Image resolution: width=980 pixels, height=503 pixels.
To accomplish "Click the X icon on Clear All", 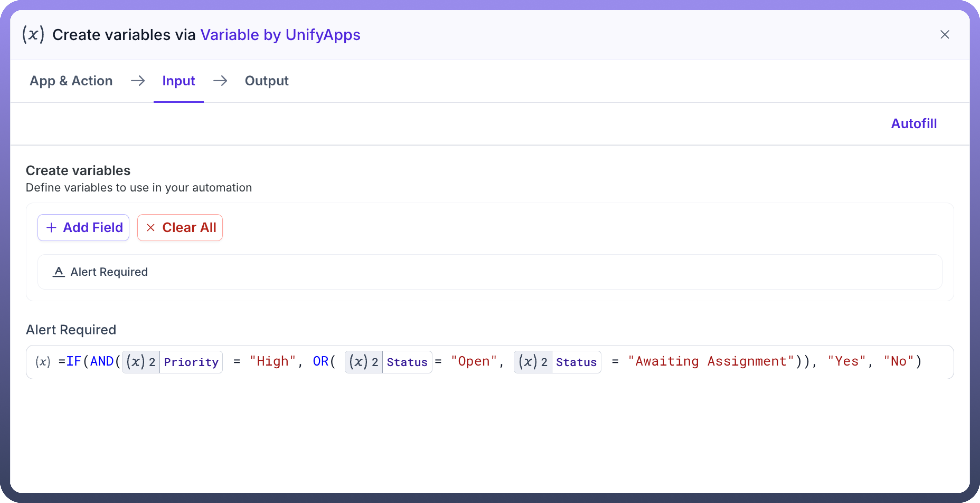I will click(151, 227).
